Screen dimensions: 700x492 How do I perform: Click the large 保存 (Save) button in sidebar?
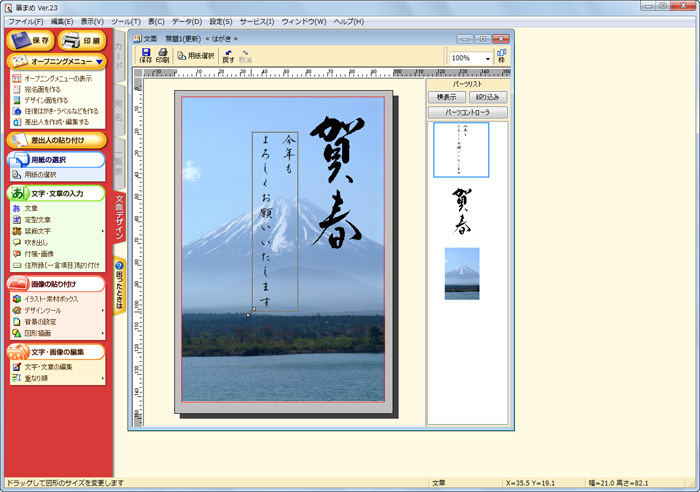point(30,40)
